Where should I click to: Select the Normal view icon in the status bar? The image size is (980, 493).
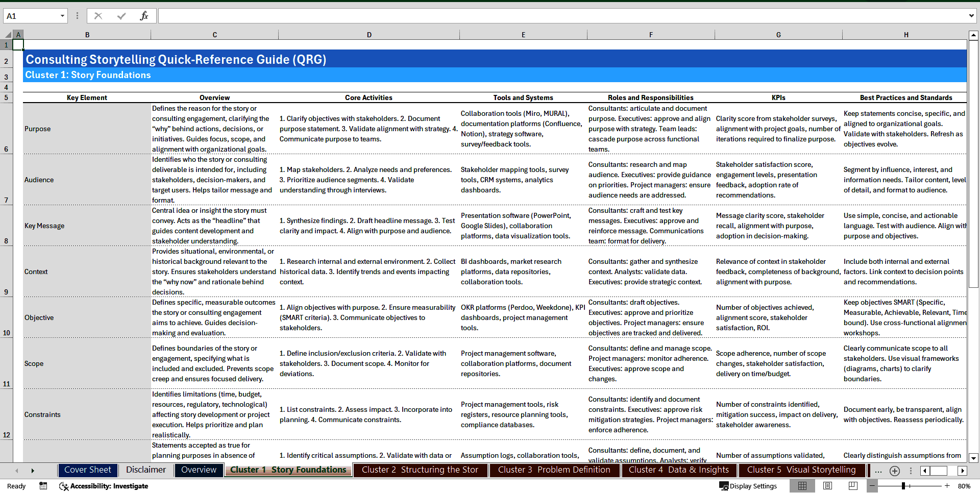click(802, 486)
